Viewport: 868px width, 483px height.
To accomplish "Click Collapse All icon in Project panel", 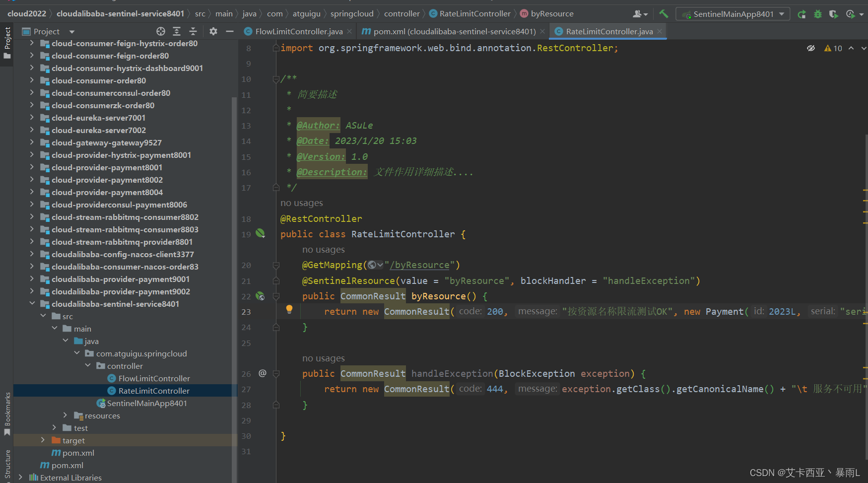I will [x=193, y=31].
